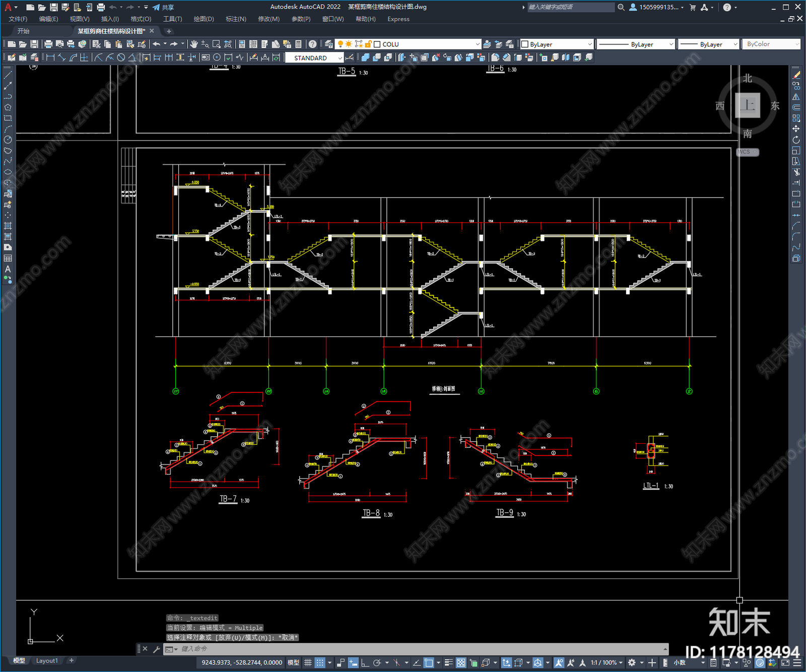Open the 标注(N) menu

coord(236,19)
